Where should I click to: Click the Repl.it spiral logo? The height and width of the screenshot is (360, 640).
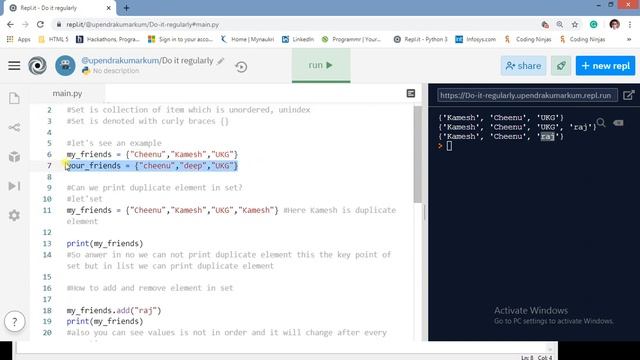click(38, 66)
